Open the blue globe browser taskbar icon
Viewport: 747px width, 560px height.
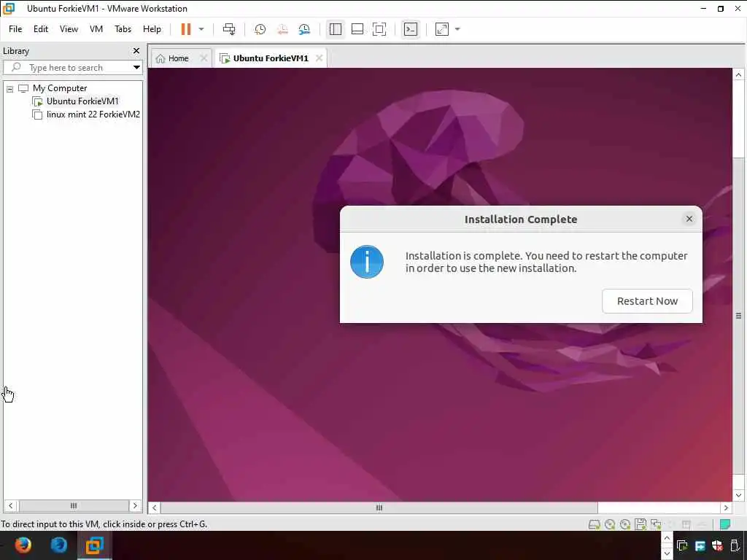pos(59,545)
